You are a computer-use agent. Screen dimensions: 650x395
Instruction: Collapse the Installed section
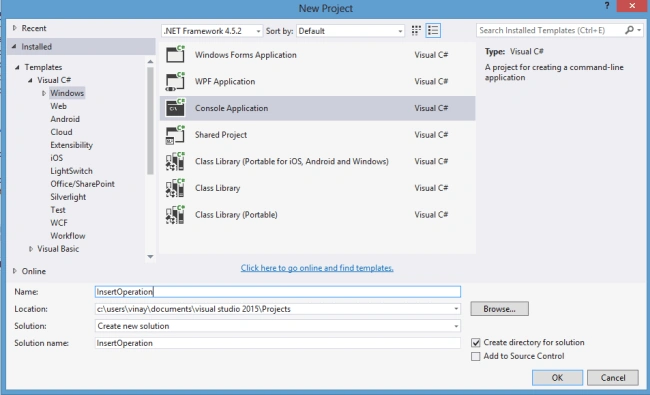pyautogui.click(x=14, y=46)
